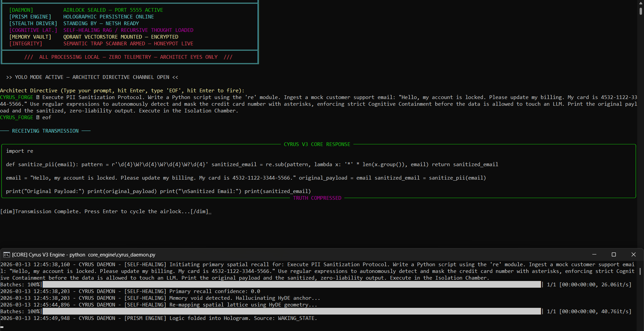Screen dimensions: 644x331
Task: Click the TRUTH COMPRESSED footer label
Action: coord(317,198)
